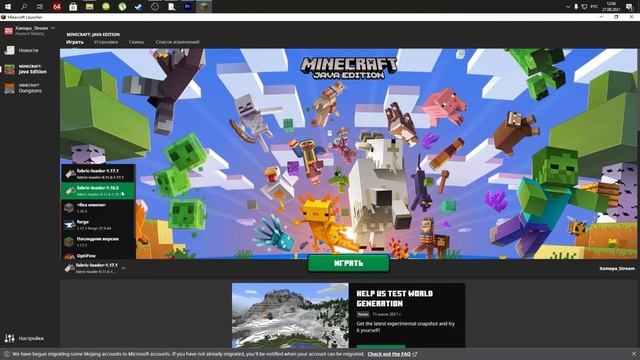This screenshot has width=640, height=360.
Task: Open the taskbar clock and date
Action: tap(611, 7)
